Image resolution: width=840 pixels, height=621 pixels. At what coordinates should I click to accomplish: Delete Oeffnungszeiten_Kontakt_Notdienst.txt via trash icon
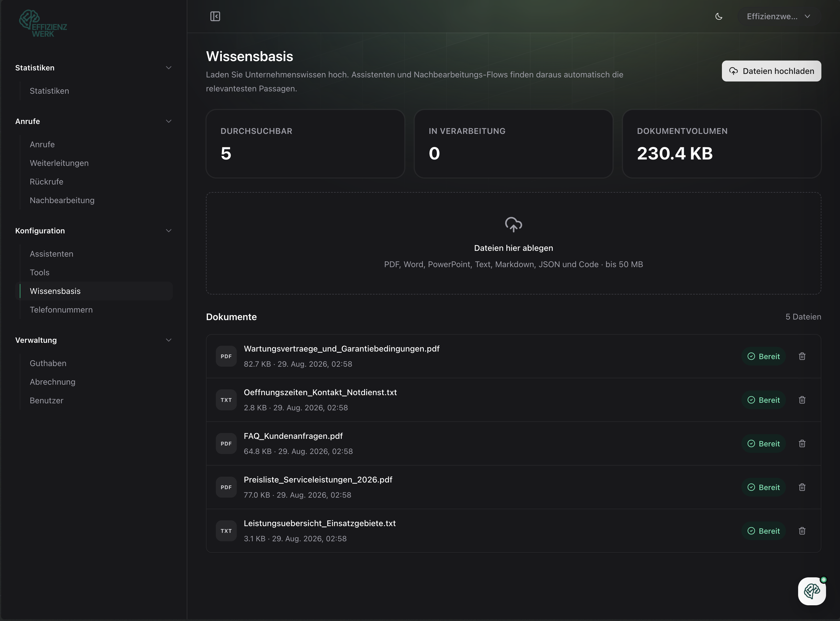[x=802, y=400]
